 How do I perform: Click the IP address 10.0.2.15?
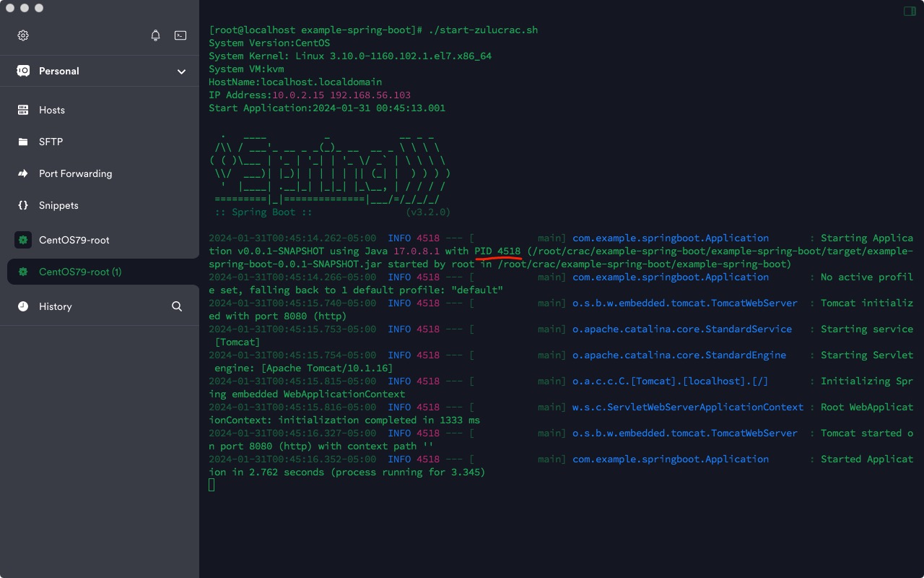coord(298,95)
